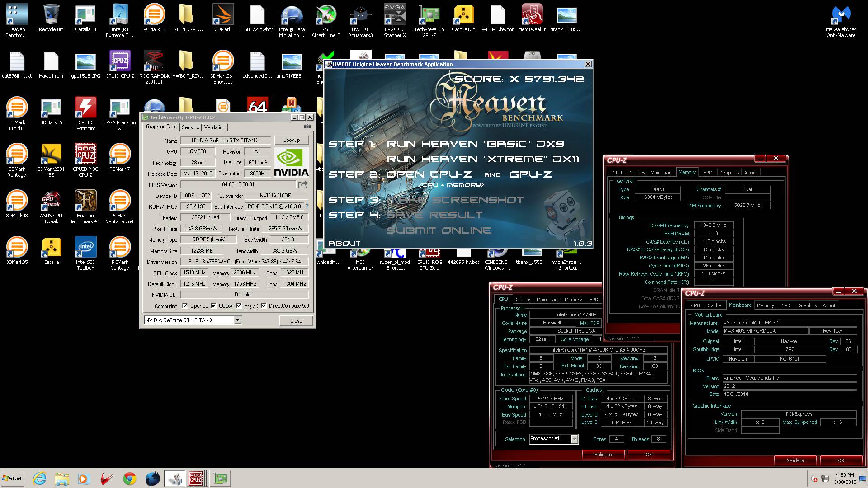Viewport: 868px width, 488px height.
Task: Click the GPU-Z Name field showing GTX TITAN X
Action: pyautogui.click(x=226, y=141)
